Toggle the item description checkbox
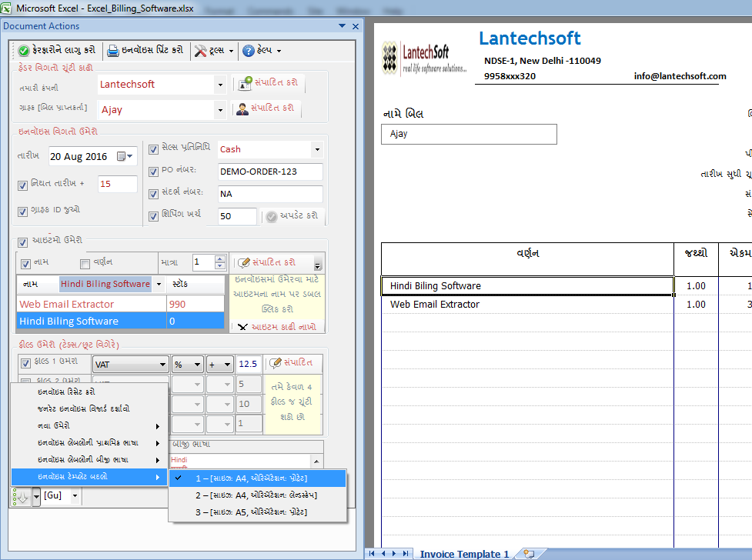This screenshot has width=752, height=560. pyautogui.click(x=85, y=264)
